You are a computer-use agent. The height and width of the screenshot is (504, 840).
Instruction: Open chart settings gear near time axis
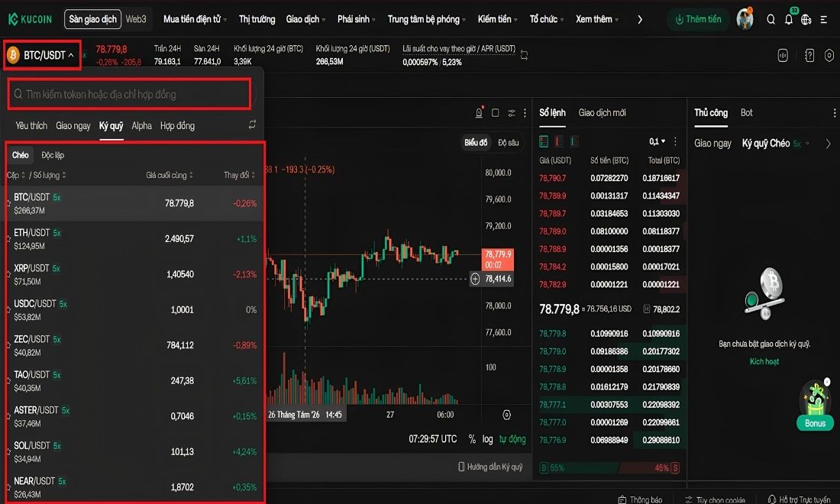coord(506,415)
